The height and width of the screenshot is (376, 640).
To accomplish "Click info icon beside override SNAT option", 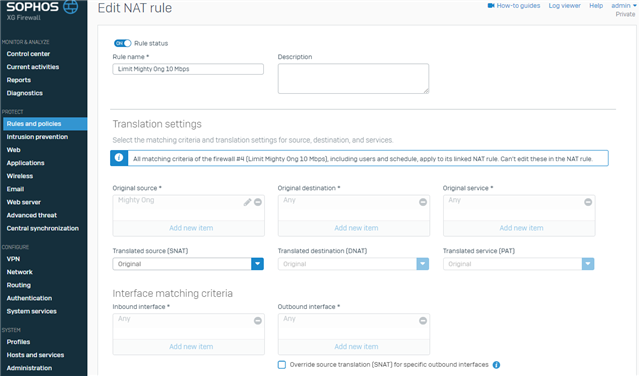I will coord(496,365).
